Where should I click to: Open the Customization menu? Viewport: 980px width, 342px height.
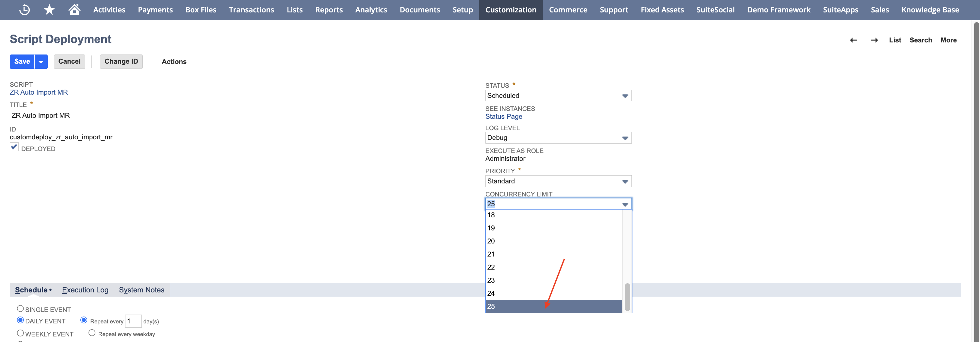[x=511, y=10]
